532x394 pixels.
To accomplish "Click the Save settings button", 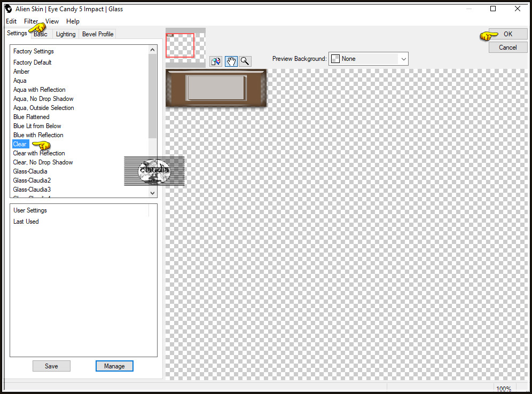I will (x=52, y=366).
